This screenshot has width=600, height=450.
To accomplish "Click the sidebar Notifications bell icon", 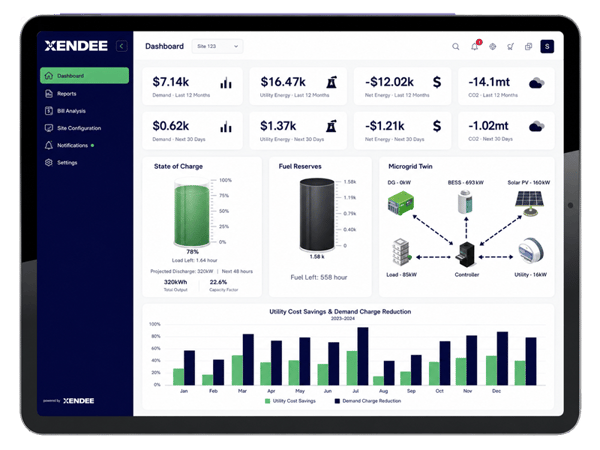I will (x=49, y=145).
